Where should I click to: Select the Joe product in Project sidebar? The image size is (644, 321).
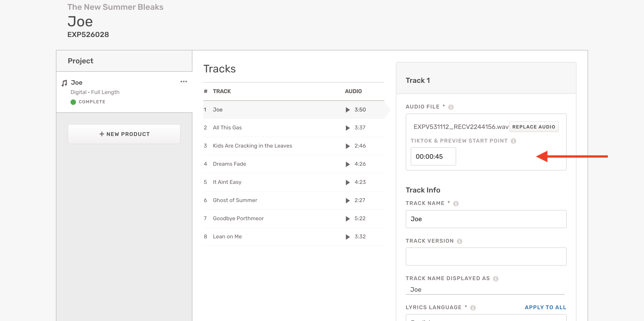(x=76, y=83)
